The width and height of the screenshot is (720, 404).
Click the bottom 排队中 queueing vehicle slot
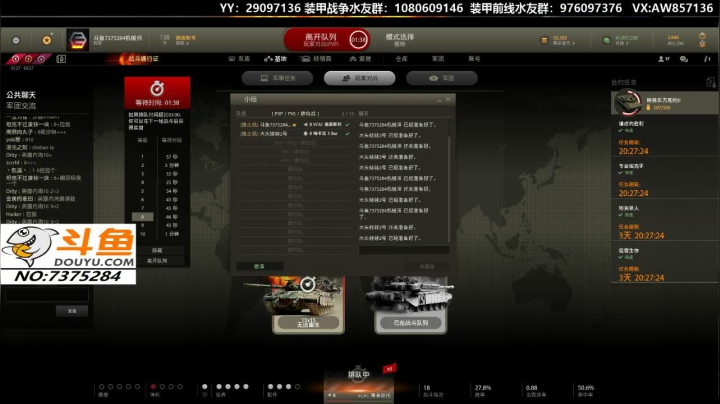click(358, 384)
